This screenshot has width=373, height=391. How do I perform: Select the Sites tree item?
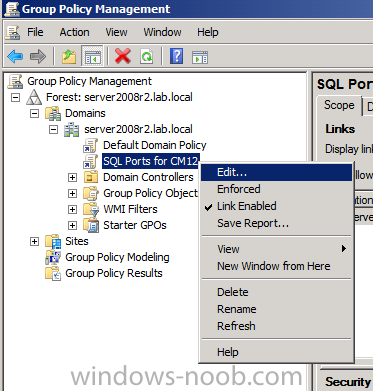77,241
